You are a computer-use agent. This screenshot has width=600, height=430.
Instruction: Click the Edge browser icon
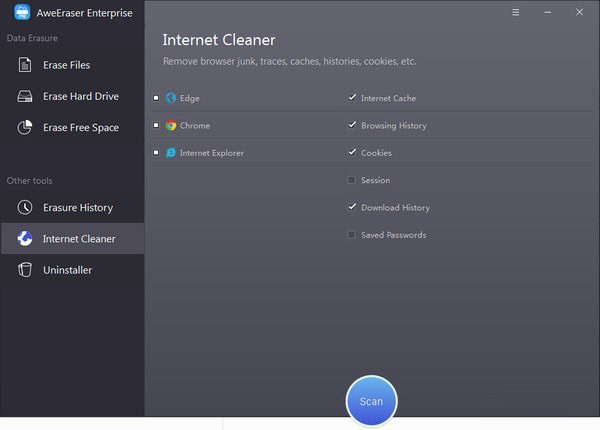(171, 98)
